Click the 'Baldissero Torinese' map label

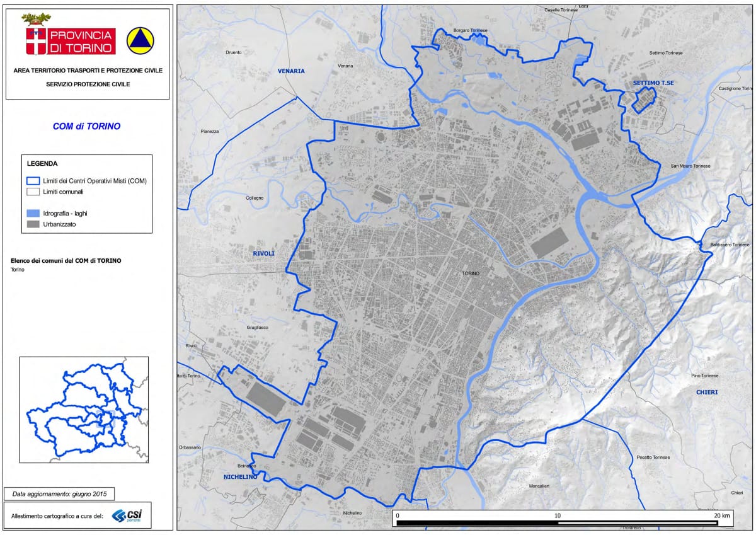coord(730,244)
